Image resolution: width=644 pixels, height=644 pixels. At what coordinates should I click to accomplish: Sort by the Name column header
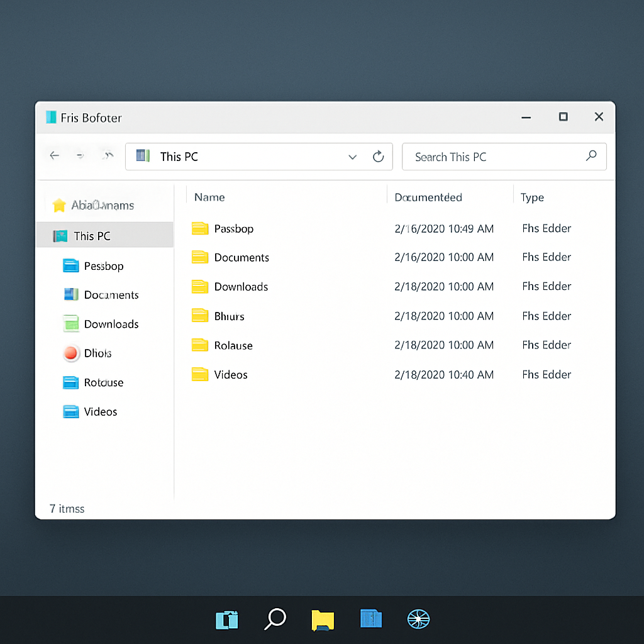[x=209, y=197]
